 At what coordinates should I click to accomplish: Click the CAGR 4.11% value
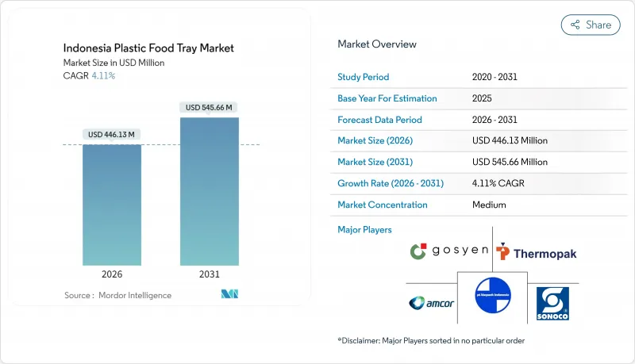pyautogui.click(x=102, y=76)
